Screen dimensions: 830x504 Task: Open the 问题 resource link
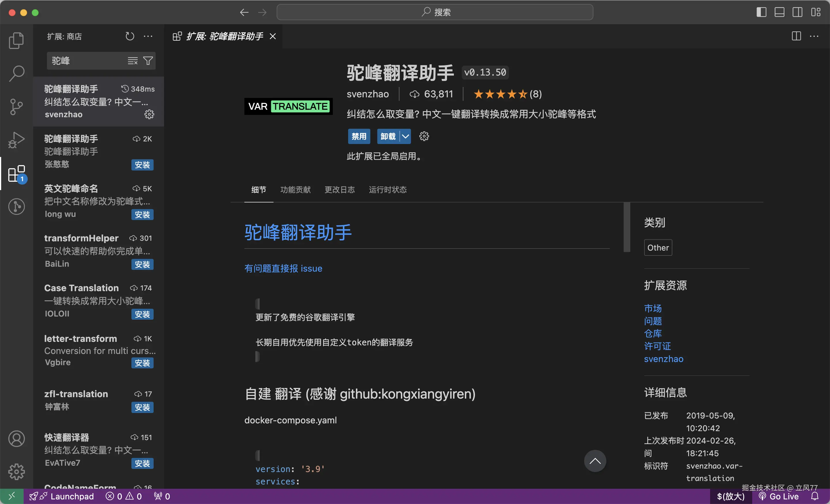tap(653, 321)
